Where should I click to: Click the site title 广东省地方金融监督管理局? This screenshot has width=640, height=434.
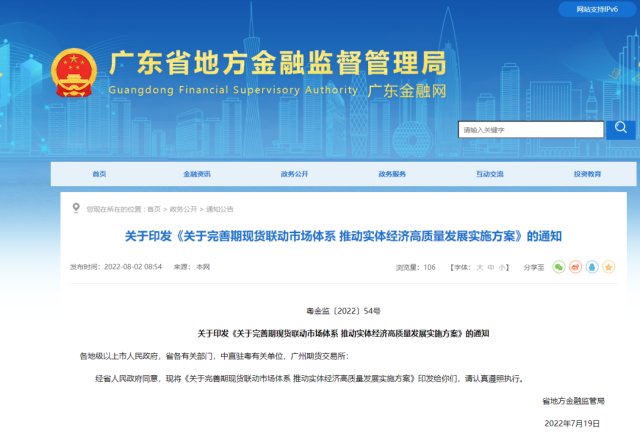278,62
